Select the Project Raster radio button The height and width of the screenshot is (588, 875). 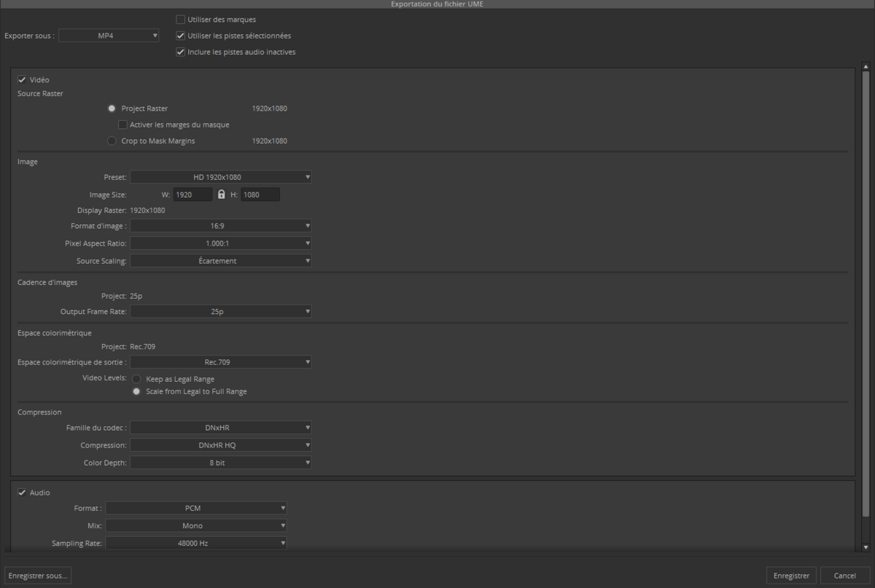coord(112,109)
